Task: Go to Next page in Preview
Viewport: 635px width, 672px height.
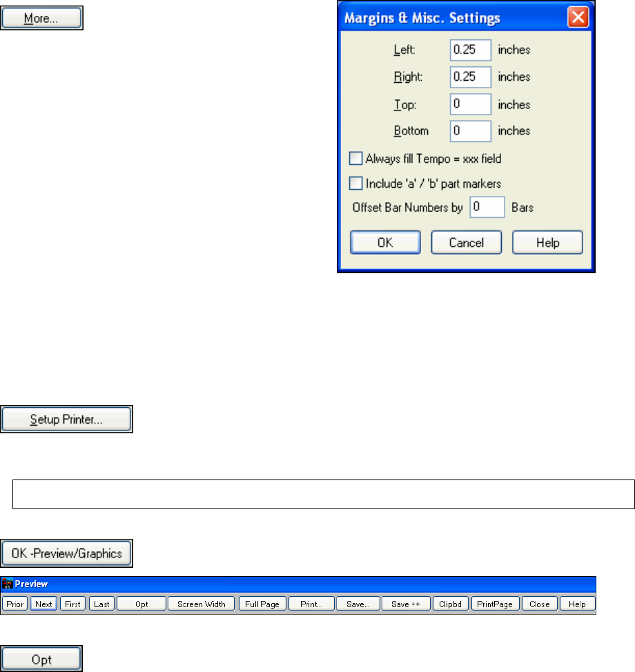Action: (43, 604)
